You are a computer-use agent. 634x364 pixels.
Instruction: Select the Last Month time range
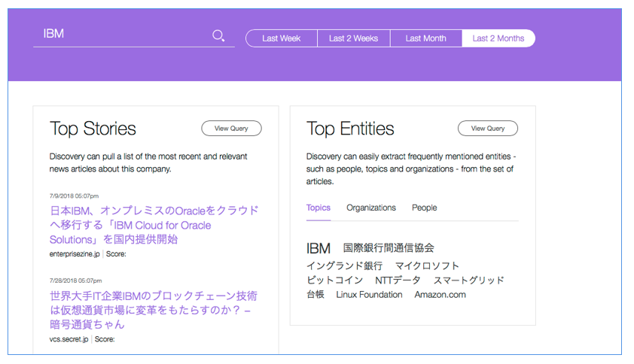425,38
